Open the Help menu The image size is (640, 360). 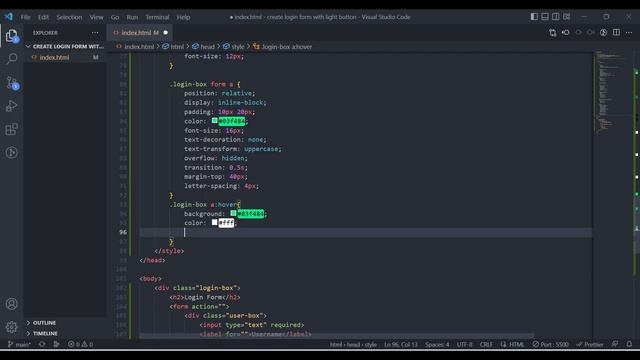[183, 17]
